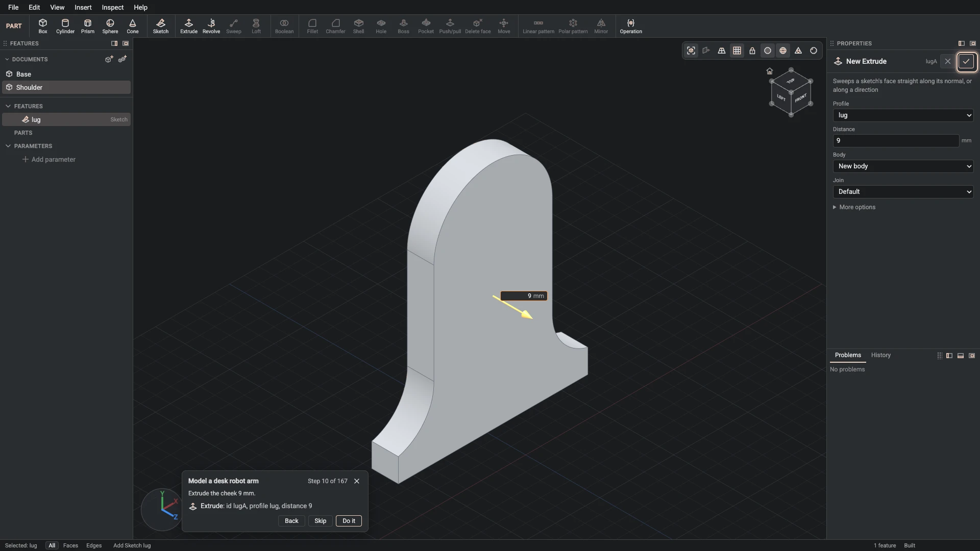Confirm the New Extrude with checkmark
Viewport: 980px width, 551px height.
pyautogui.click(x=966, y=61)
